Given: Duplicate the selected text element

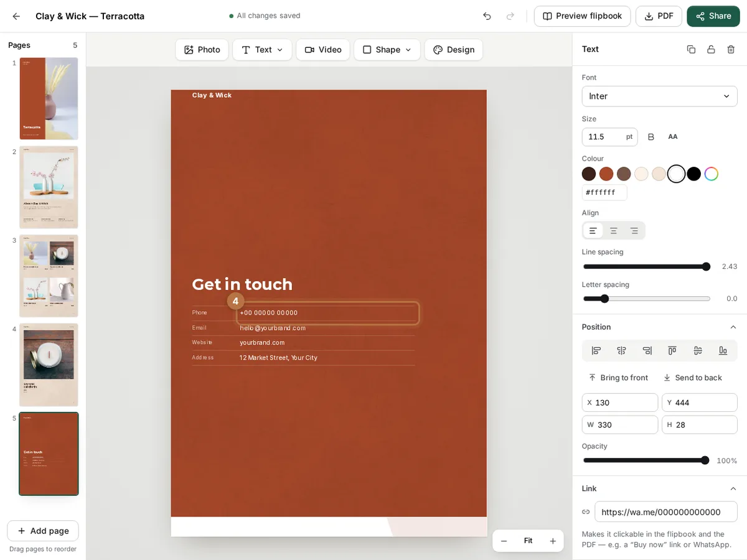Looking at the screenshot, I should point(691,49).
